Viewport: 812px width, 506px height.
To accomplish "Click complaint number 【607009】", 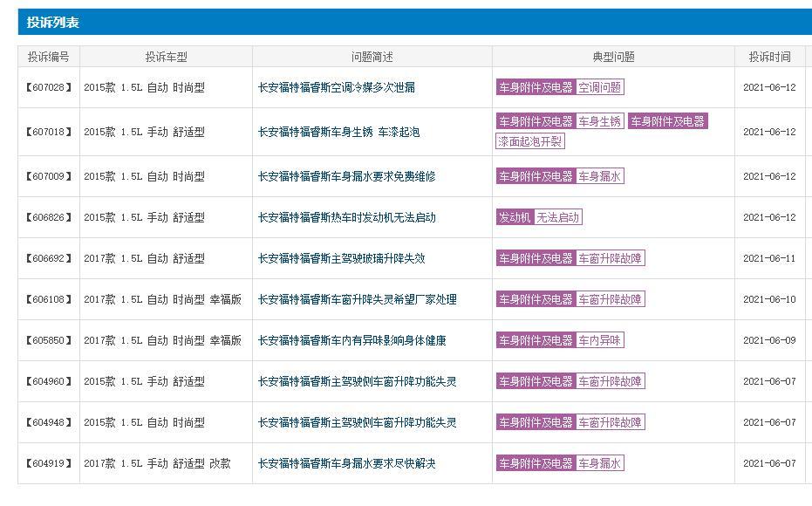I will [49, 176].
